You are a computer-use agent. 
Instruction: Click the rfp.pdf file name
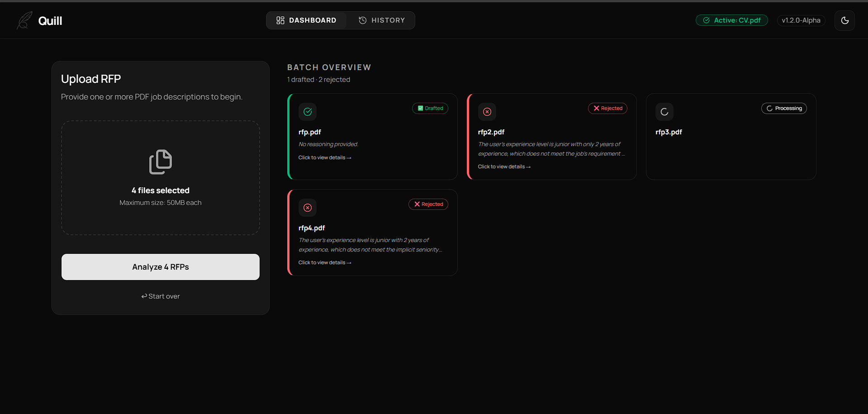tap(310, 132)
